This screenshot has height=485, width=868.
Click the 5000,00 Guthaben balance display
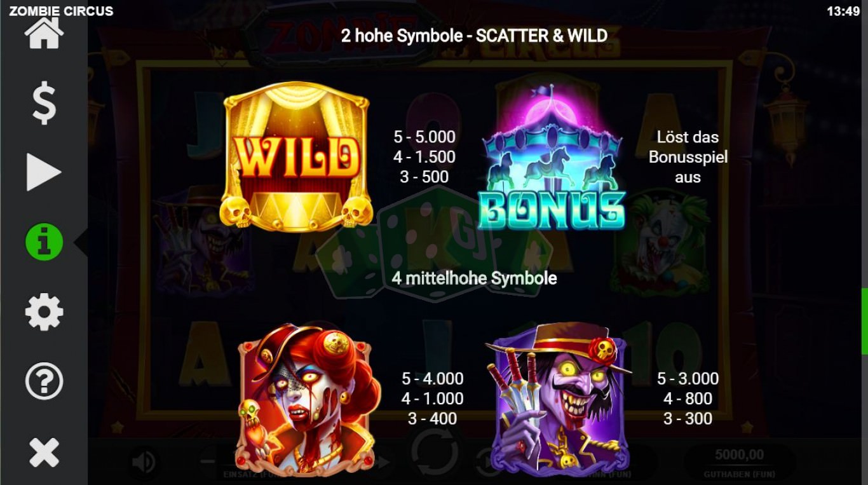740,463
